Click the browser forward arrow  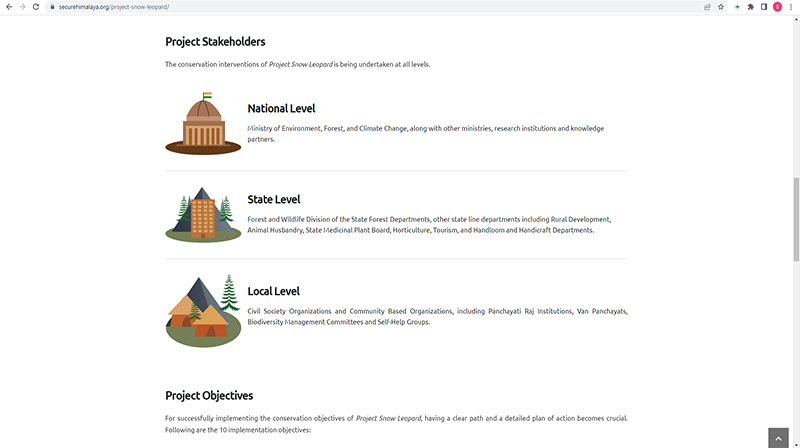point(22,6)
